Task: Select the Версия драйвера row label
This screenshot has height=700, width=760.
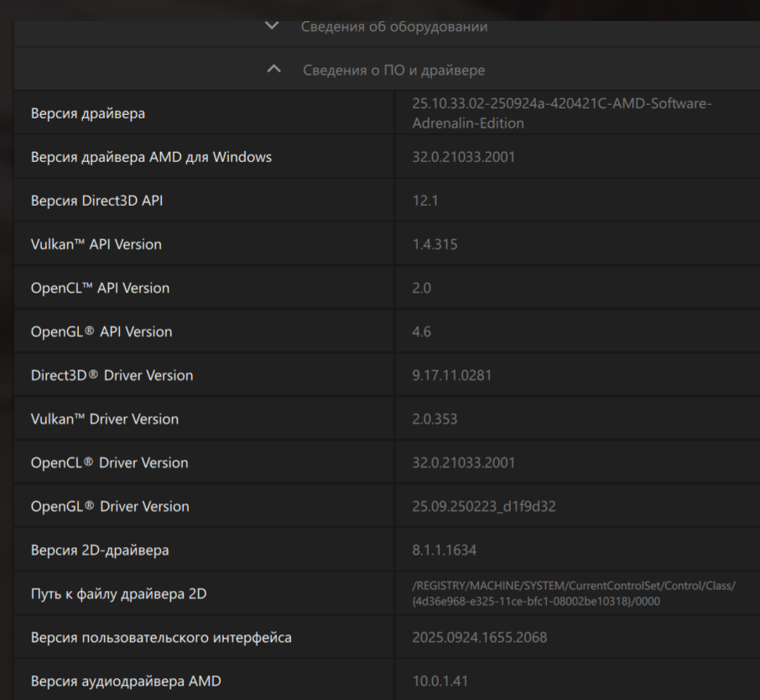Action: (87, 113)
